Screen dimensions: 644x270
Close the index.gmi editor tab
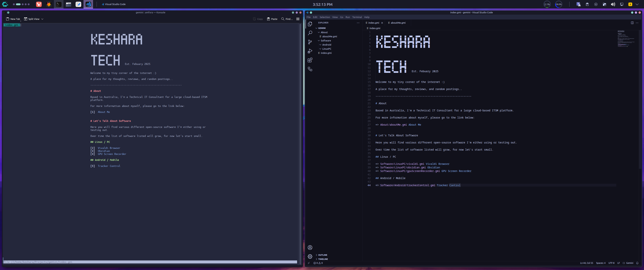[382, 23]
